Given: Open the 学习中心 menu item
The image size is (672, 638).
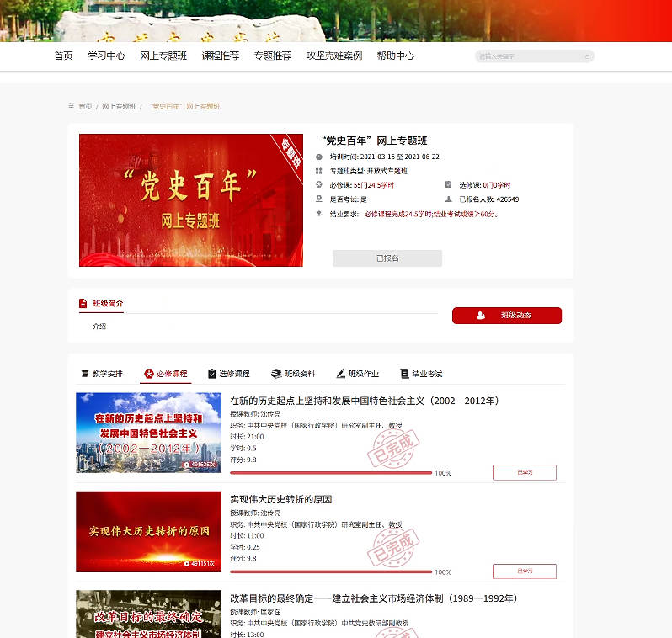Looking at the screenshot, I should pos(106,56).
